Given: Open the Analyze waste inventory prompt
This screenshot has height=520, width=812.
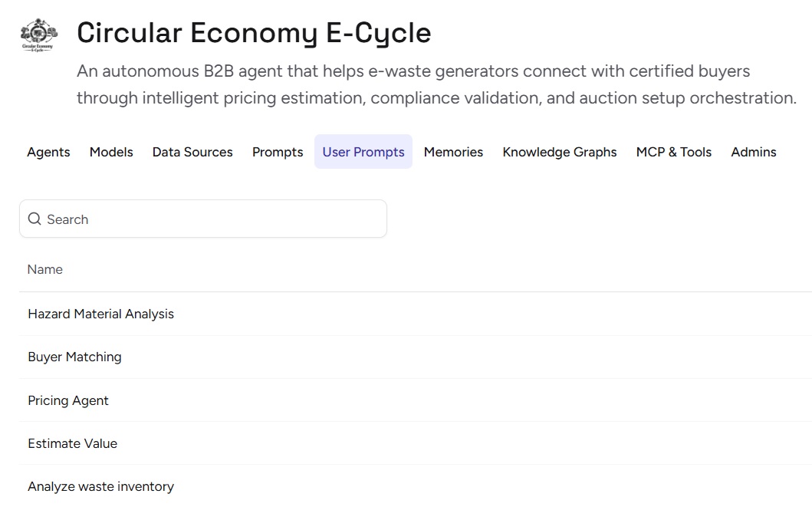Looking at the screenshot, I should click(101, 486).
